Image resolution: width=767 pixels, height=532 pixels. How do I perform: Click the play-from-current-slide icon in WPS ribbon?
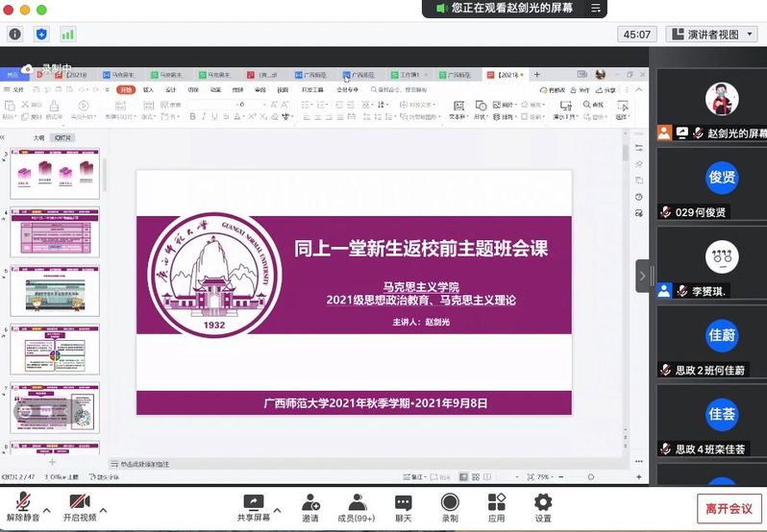pyautogui.click(x=84, y=106)
